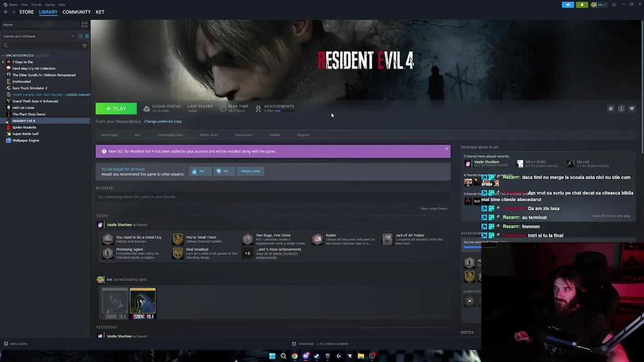This screenshot has height=362, width=644.
Task: Select Devil May Cry HD Collection
Action: pyautogui.click(x=34, y=68)
